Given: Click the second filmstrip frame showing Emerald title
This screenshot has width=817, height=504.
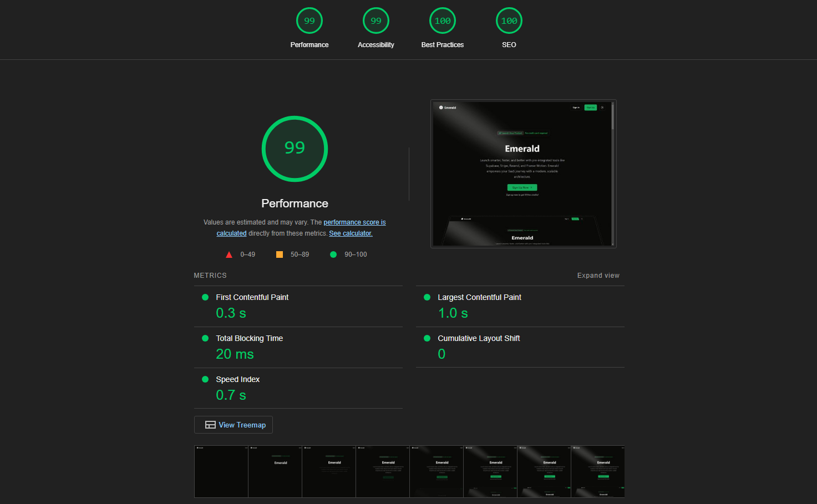Looking at the screenshot, I should [x=275, y=471].
